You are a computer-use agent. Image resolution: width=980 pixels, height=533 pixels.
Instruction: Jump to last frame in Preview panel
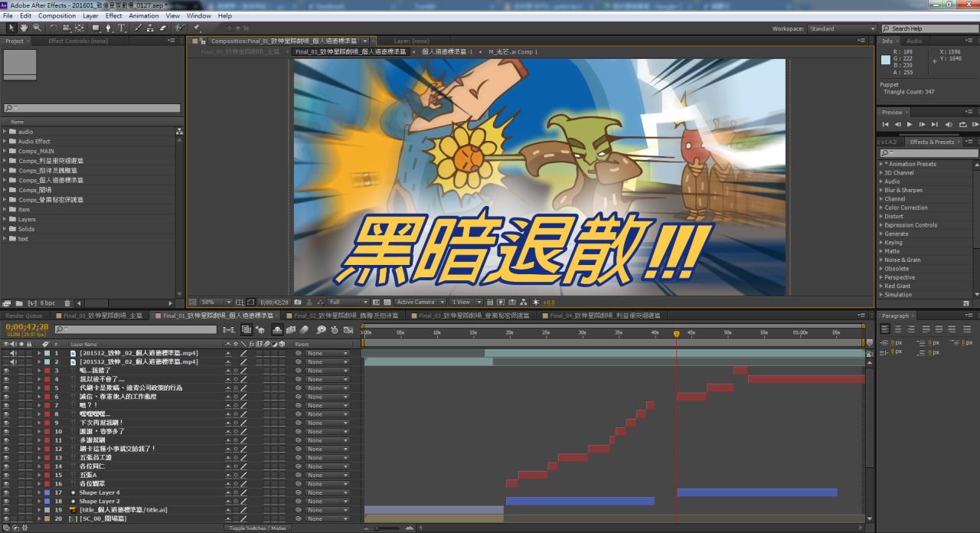pos(935,124)
